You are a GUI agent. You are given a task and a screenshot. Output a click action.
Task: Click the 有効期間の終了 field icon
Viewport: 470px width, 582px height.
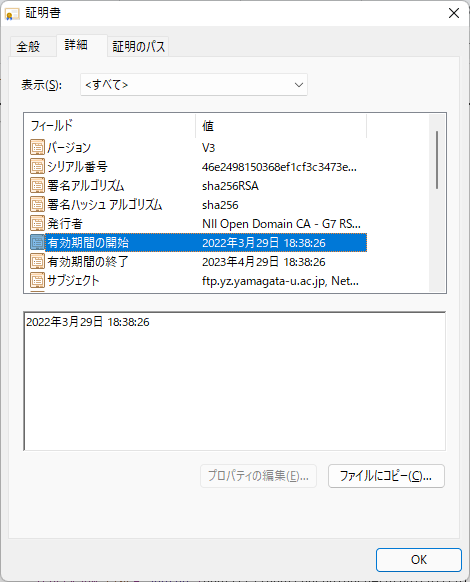(37, 261)
